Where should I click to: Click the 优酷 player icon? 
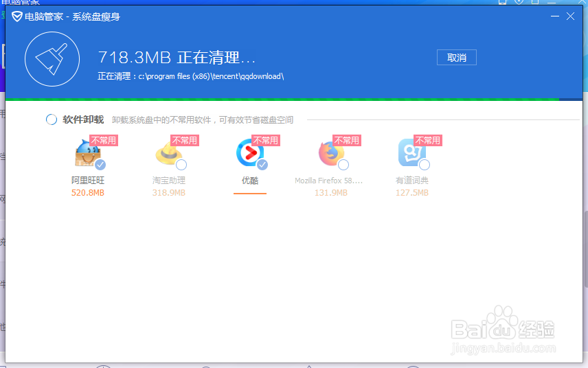(x=250, y=152)
